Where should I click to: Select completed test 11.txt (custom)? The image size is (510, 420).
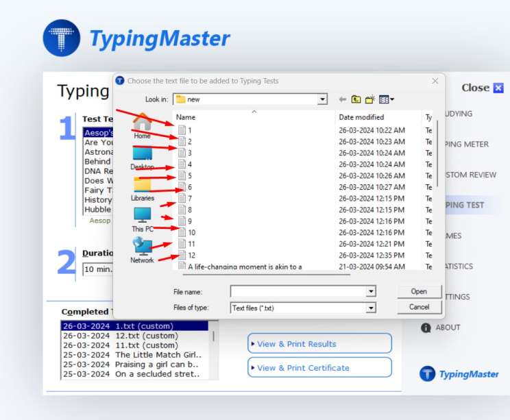click(x=134, y=345)
